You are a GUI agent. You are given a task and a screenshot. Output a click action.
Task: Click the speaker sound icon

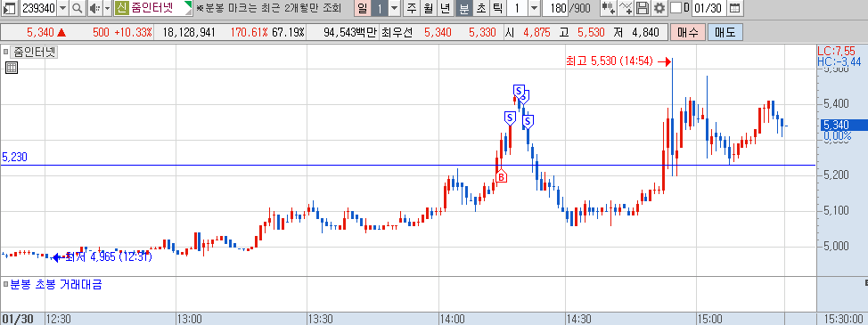click(94, 8)
